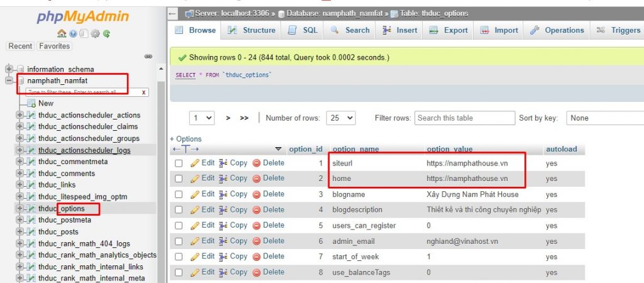The height and width of the screenshot is (283, 644).
Task: Open the Import tab
Action: tap(499, 30)
